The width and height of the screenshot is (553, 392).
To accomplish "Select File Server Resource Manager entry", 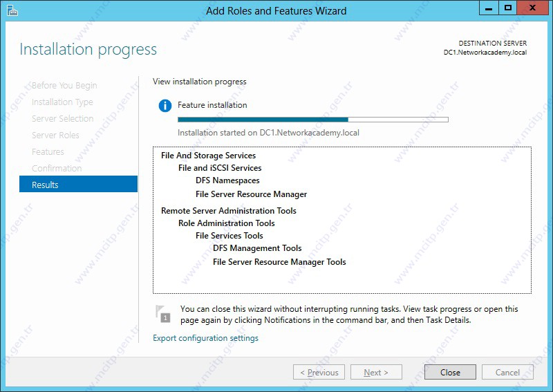I will pyautogui.click(x=251, y=194).
